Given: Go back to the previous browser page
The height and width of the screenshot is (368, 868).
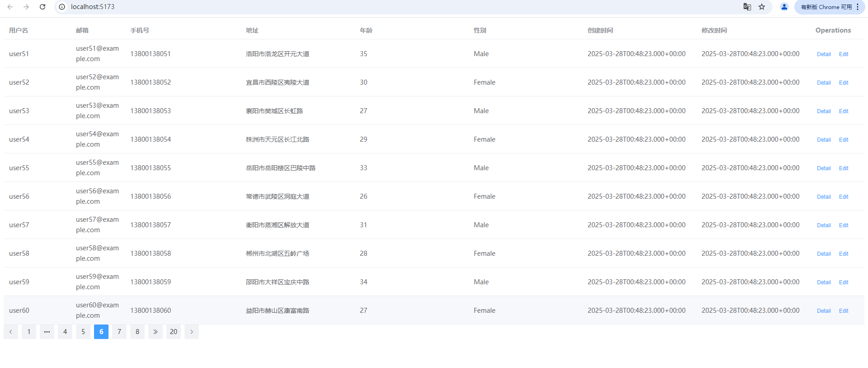Looking at the screenshot, I should click(x=10, y=7).
